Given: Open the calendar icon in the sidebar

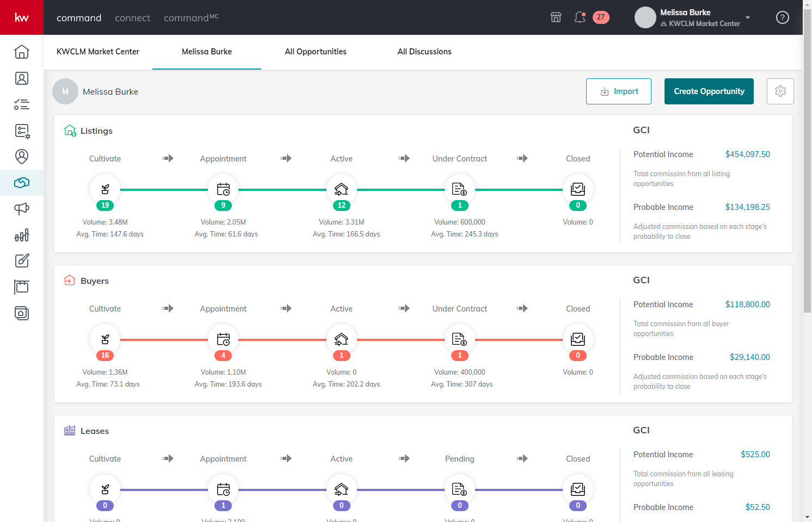Looking at the screenshot, I should point(22,287).
